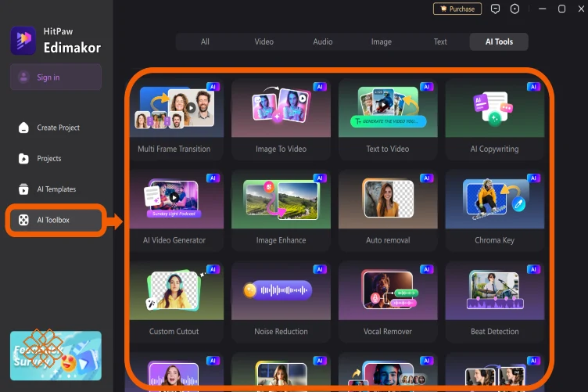Click the AI badge on Auto removal

[427, 178]
